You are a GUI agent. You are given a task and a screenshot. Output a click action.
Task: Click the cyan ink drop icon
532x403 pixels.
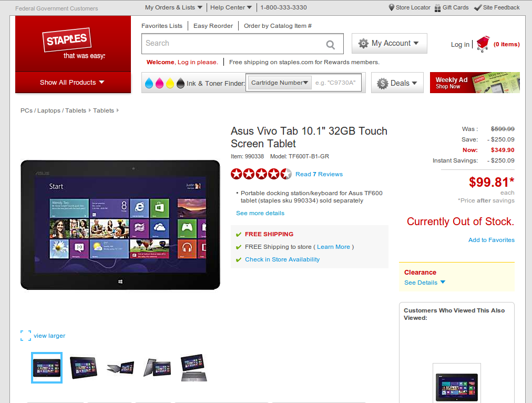(x=149, y=83)
